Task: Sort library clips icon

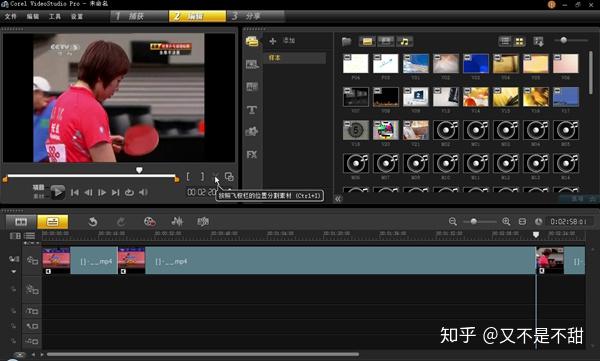Action: point(538,41)
